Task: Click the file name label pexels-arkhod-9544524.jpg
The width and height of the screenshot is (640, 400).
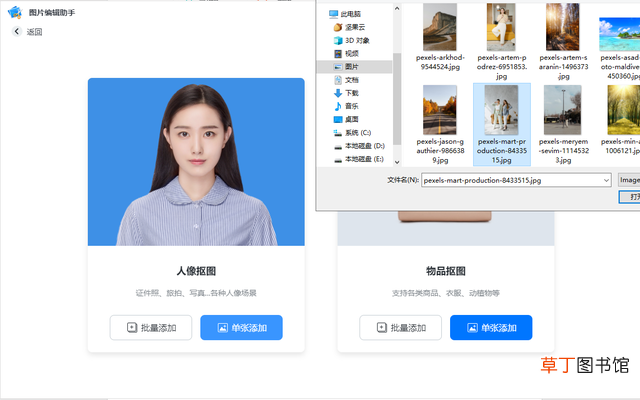Action: 440,62
